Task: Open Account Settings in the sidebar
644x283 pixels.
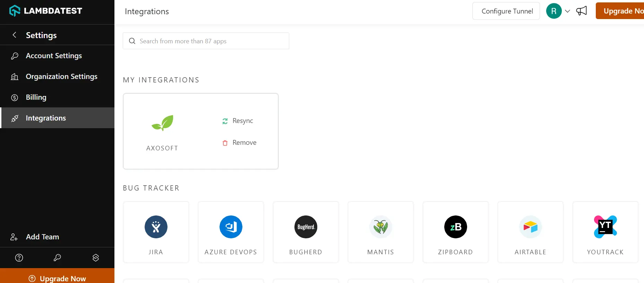Action: coord(54,56)
